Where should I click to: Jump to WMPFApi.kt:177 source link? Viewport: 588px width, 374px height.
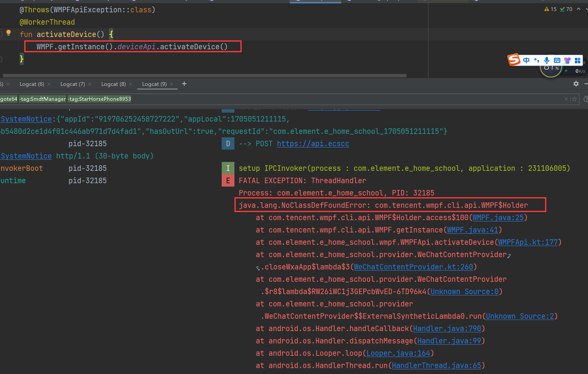pos(528,242)
